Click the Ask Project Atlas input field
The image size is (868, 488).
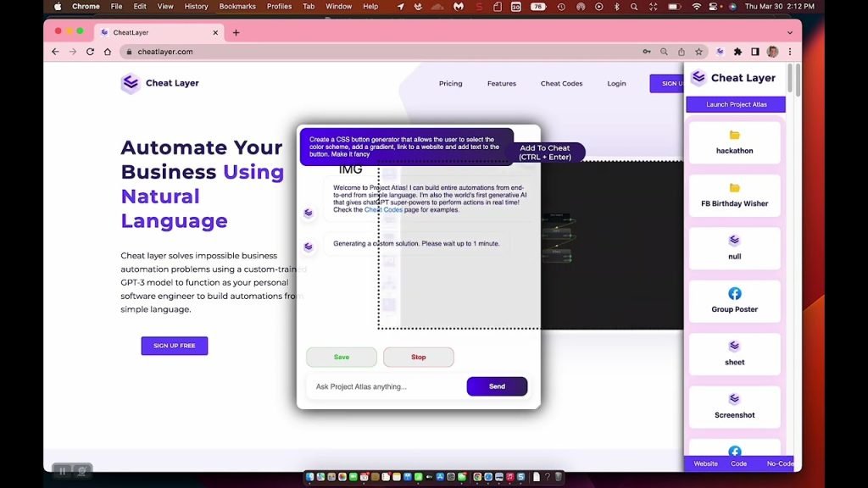[386, 386]
